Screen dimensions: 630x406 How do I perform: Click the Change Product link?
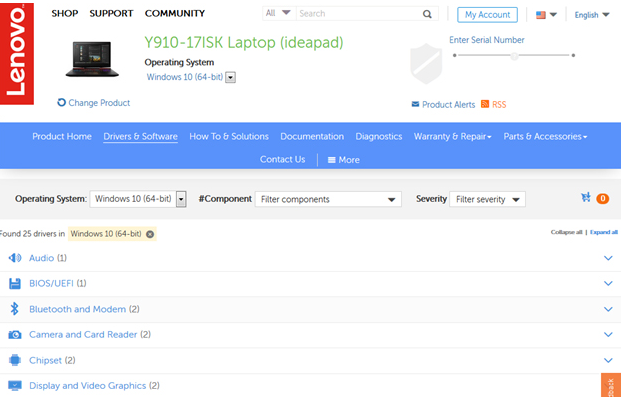click(94, 103)
